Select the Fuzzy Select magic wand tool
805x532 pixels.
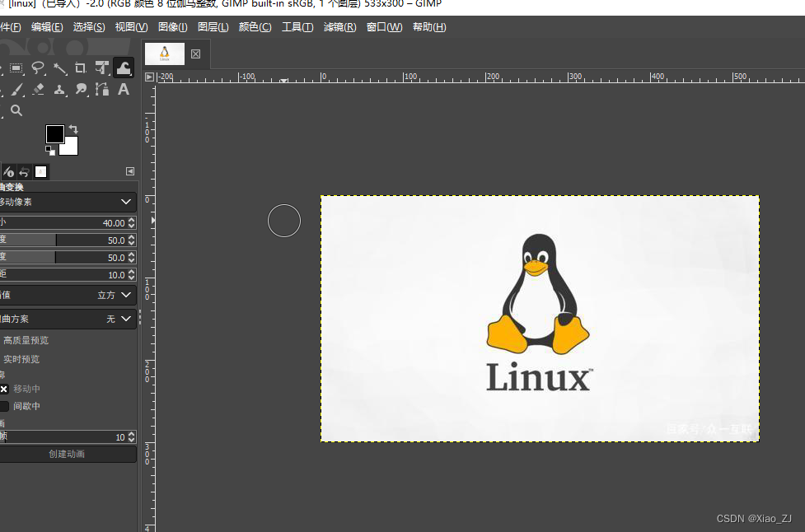point(59,68)
